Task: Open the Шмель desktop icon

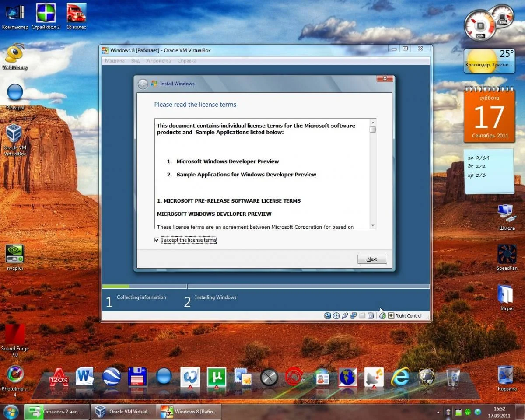Action: pos(507,217)
